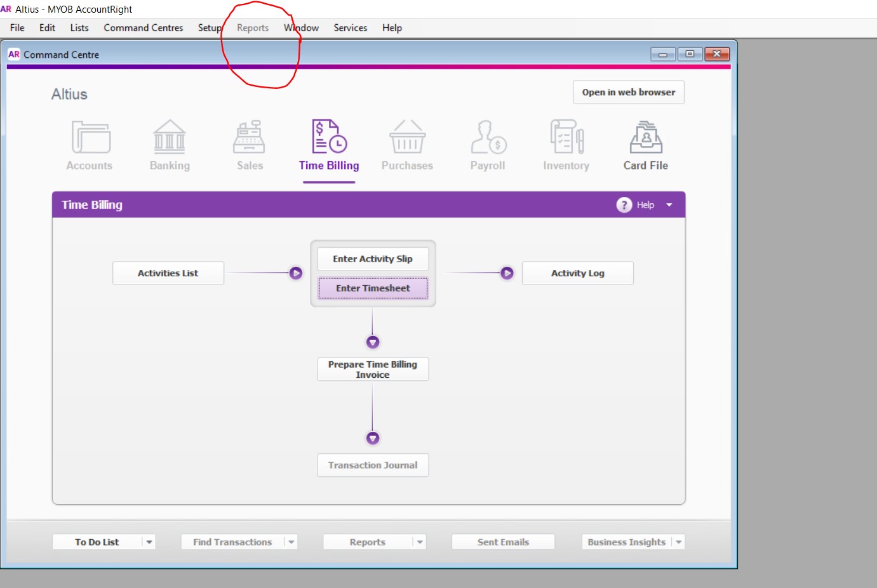Click Enter Activity Slip button
The height and width of the screenshot is (588, 877).
point(373,259)
